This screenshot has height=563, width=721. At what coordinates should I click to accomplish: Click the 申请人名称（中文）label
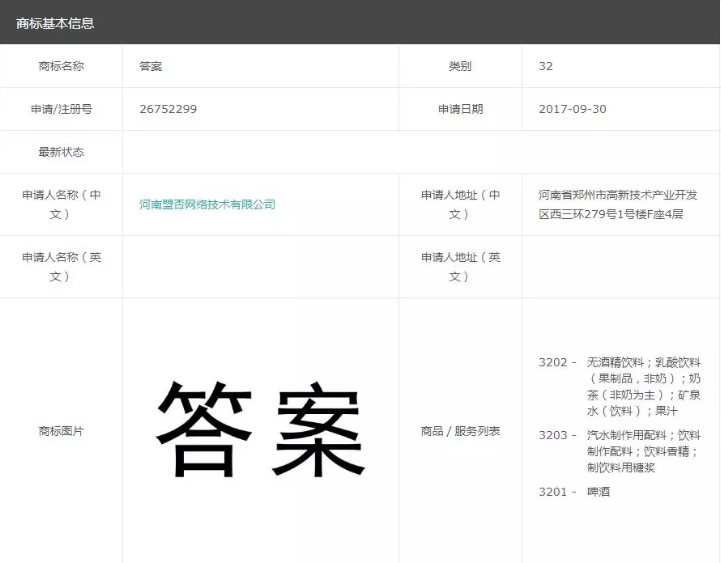[x=61, y=204]
